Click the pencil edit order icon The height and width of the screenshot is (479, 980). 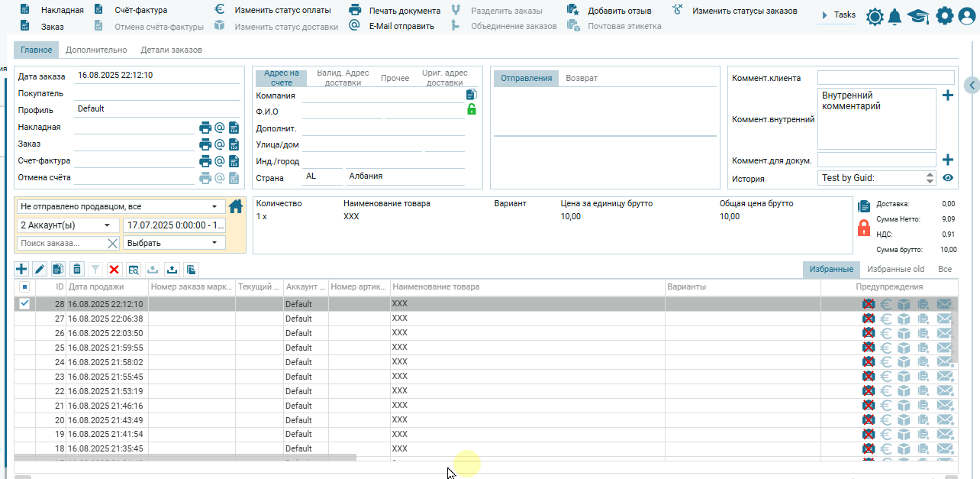tap(40, 269)
